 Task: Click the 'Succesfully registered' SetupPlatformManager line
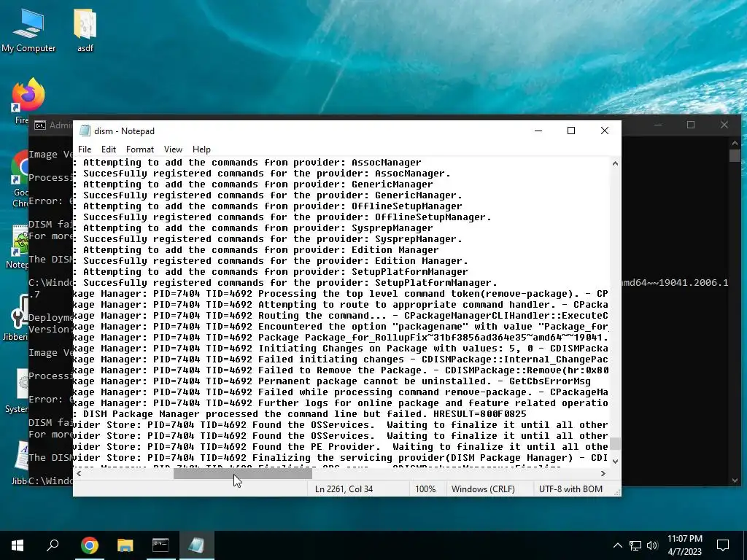pos(285,282)
